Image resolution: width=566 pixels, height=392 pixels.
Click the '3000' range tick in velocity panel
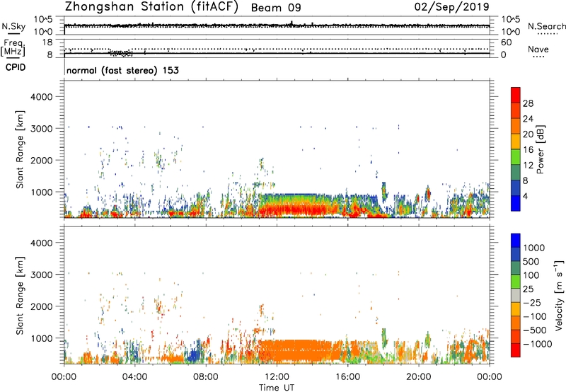pos(42,275)
